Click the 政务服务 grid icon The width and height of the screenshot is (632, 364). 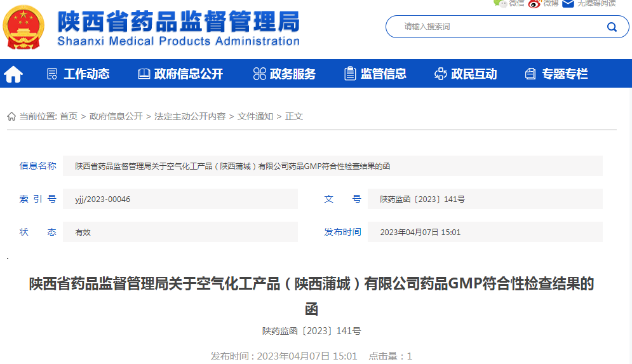pyautogui.click(x=260, y=74)
